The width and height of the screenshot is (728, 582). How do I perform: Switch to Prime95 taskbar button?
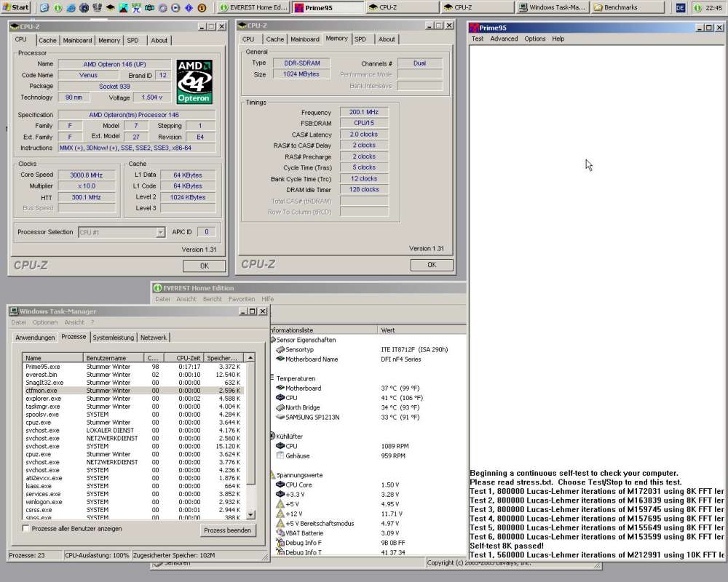328,7
